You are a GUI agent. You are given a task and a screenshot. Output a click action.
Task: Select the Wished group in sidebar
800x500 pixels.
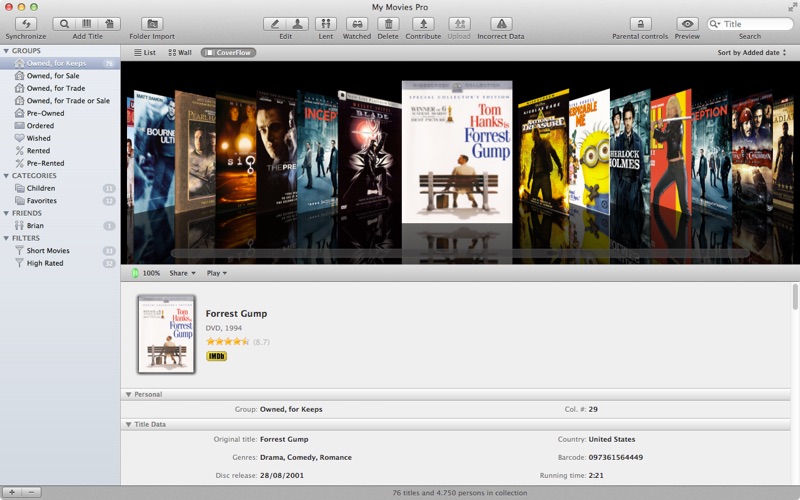coord(39,138)
